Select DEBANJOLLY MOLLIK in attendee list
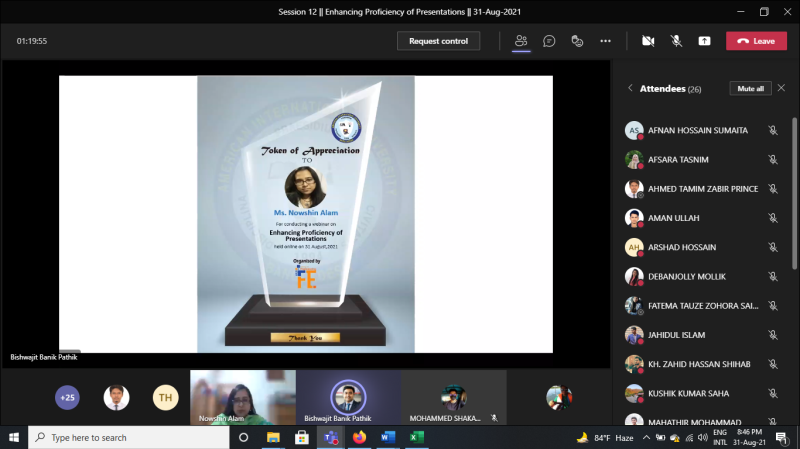 pyautogui.click(x=689, y=276)
